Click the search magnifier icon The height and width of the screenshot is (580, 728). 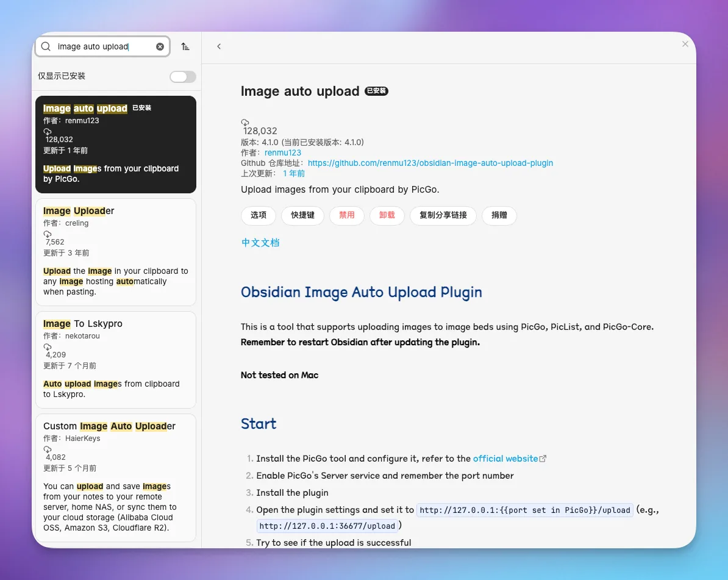coord(46,46)
